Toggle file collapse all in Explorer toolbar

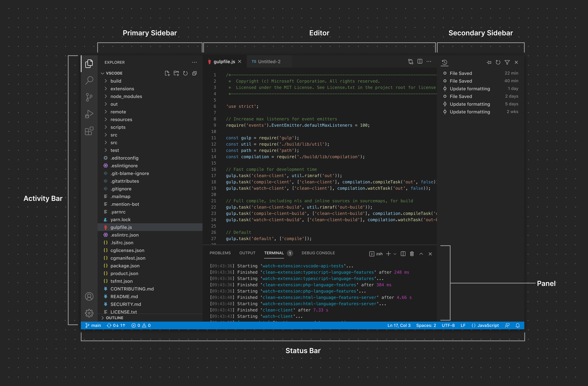194,73
